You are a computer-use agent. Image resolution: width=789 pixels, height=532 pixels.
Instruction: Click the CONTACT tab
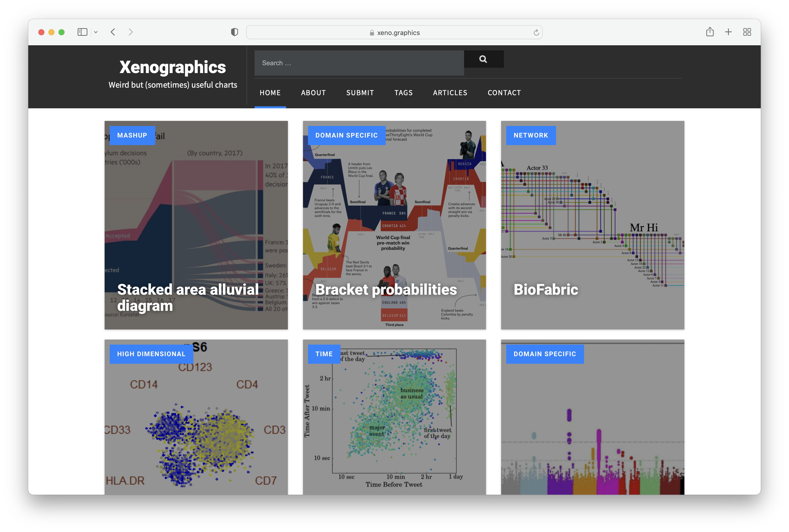click(x=504, y=92)
